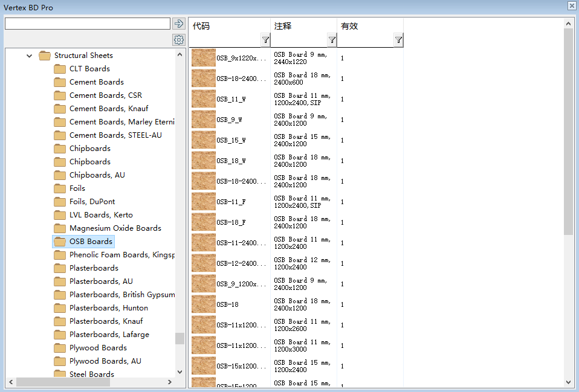
Task: Open the Cement Boards folder icon
Action: [x=60, y=82]
